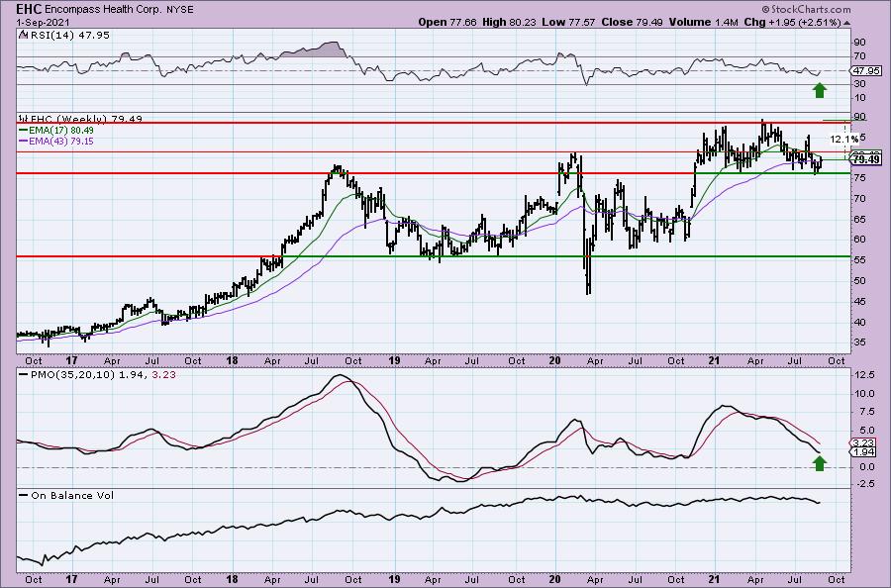Screen dimensions: 891x588
Task: Click the Chg +1.95 (+2.51%) value
Action: (792, 22)
